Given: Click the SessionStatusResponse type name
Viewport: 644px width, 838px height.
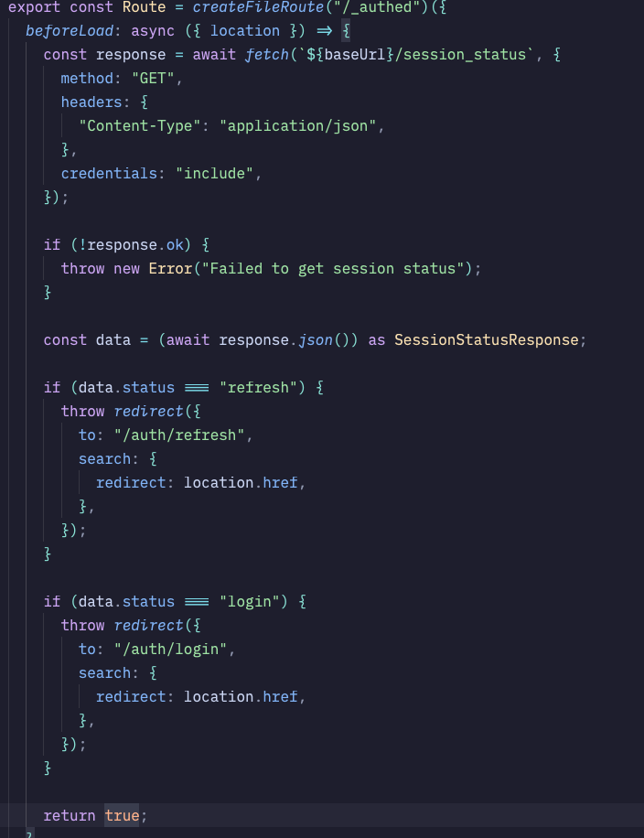Looking at the screenshot, I should [487, 340].
